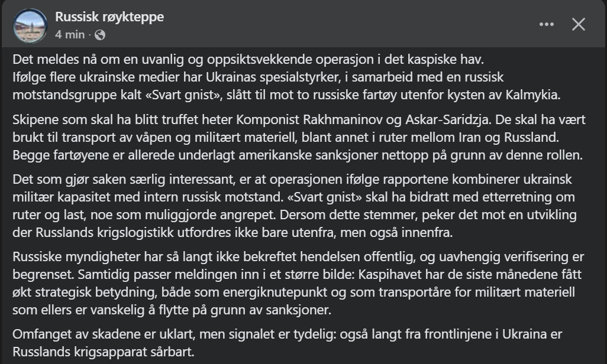Open the three-dot post options menu
Viewport: 607px width, 364px height.
pos(546,24)
